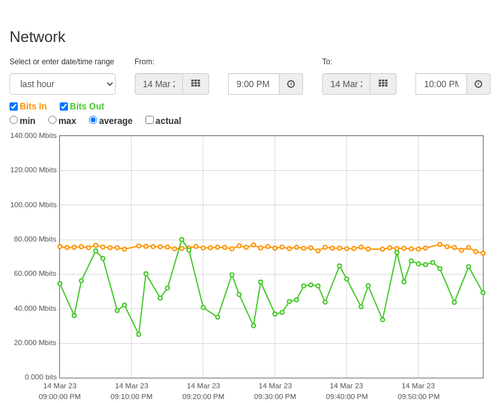Screen dimensions: 500x403
Task: Click the '60.000 Mbits' y-axis label
Action: pos(35,274)
